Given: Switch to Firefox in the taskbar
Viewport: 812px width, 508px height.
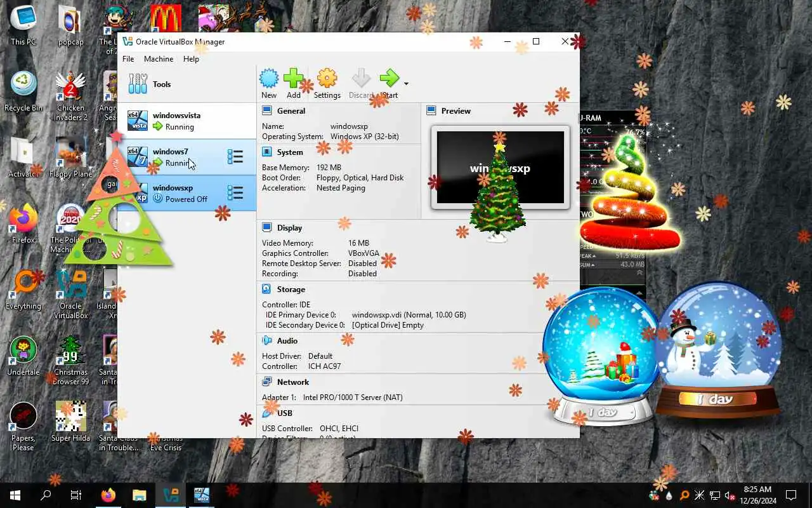Looking at the screenshot, I should (x=108, y=495).
